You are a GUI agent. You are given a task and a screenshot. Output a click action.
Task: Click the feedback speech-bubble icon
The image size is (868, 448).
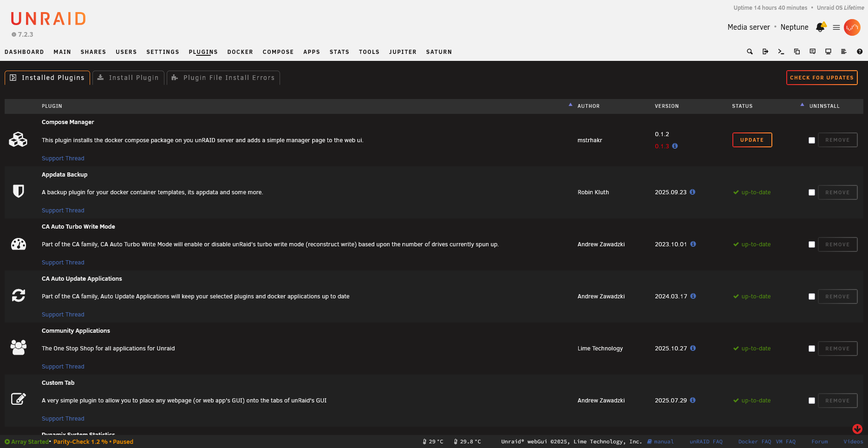813,52
